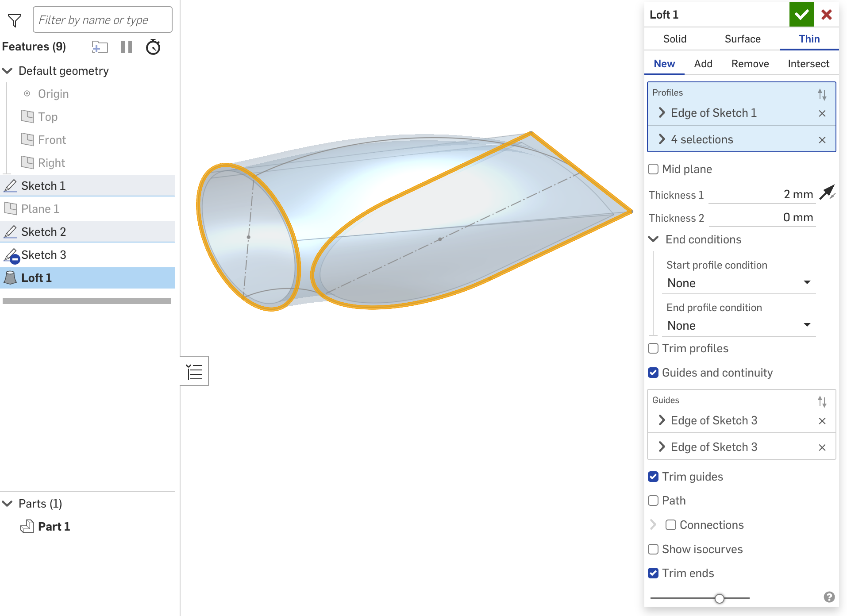Remove Edge of Sketch 1 from Profiles

click(x=822, y=113)
